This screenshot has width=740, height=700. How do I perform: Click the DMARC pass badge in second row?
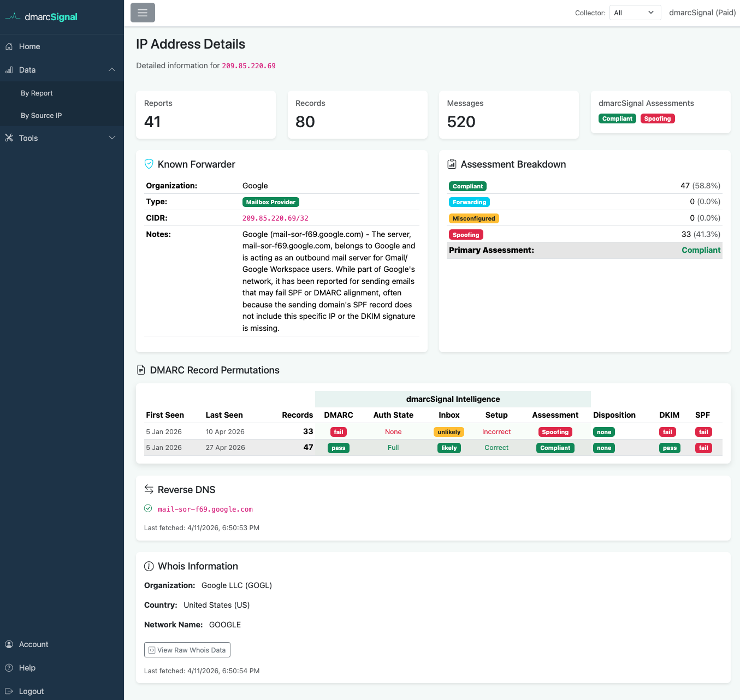[x=339, y=448]
